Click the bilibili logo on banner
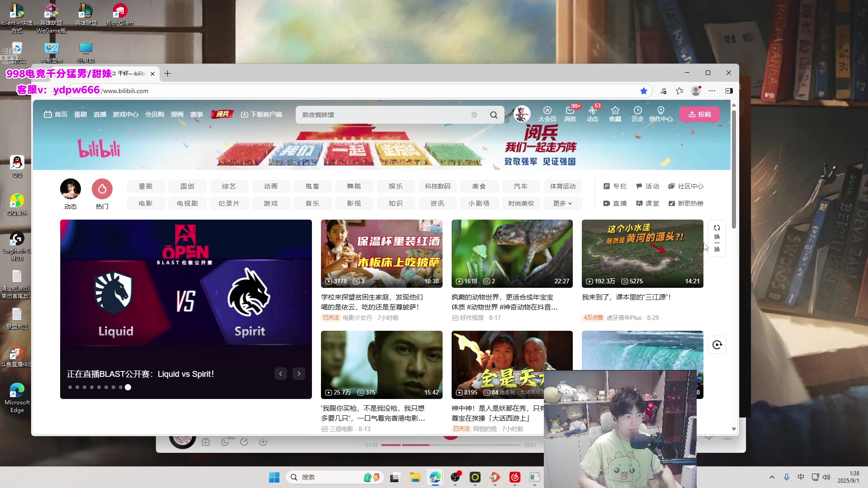Image resolution: width=868 pixels, height=488 pixels. coord(99,149)
